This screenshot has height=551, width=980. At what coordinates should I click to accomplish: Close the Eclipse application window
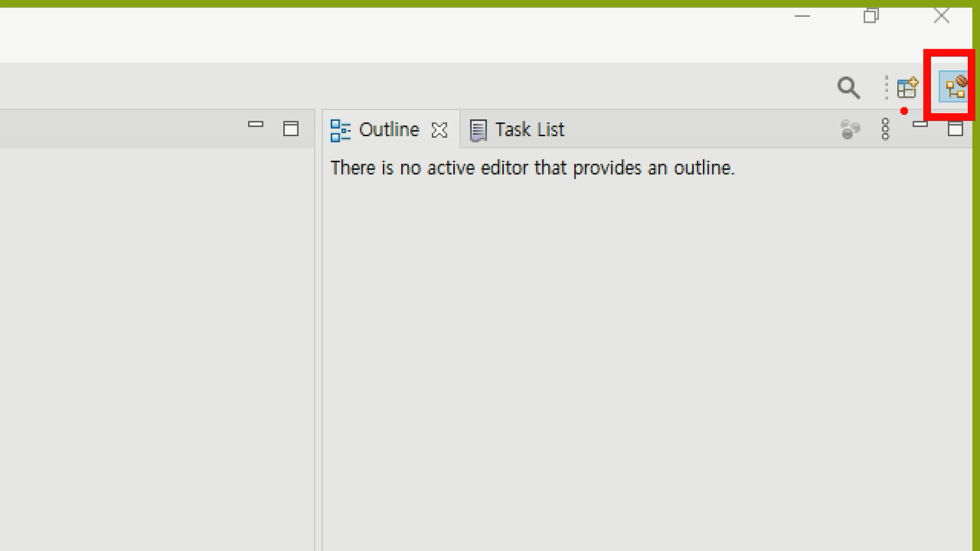pos(941,16)
